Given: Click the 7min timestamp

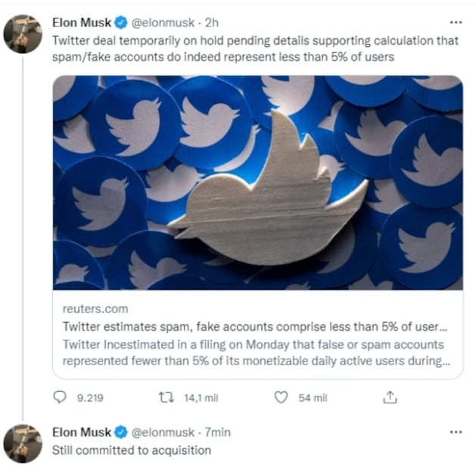Looking at the screenshot, I should tap(218, 432).
